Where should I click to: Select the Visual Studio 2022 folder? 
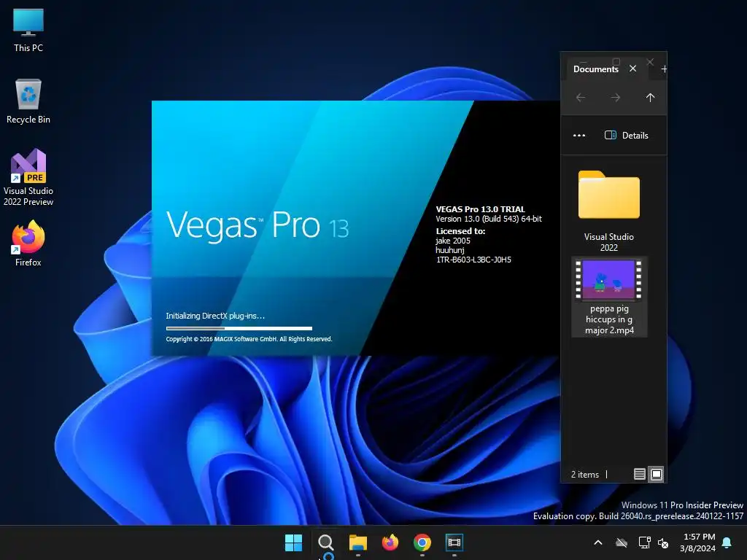(609, 211)
